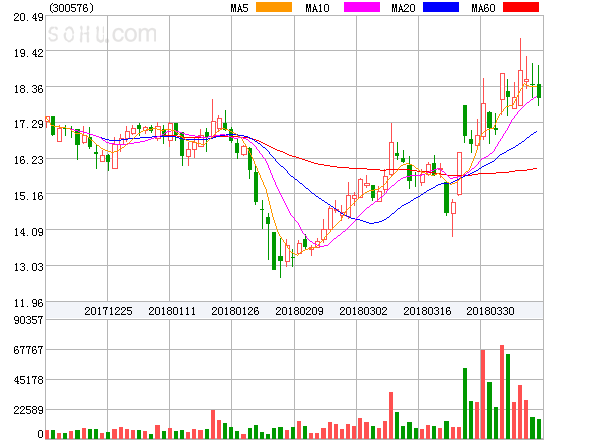Image resolution: width=600 pixels, height=440 pixels.
Task: Click the 90357 volume axis label
Action: pyautogui.click(x=28, y=320)
